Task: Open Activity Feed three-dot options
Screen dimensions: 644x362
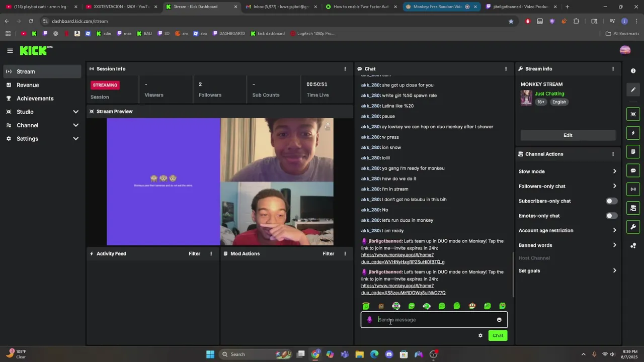Action: (x=211, y=254)
